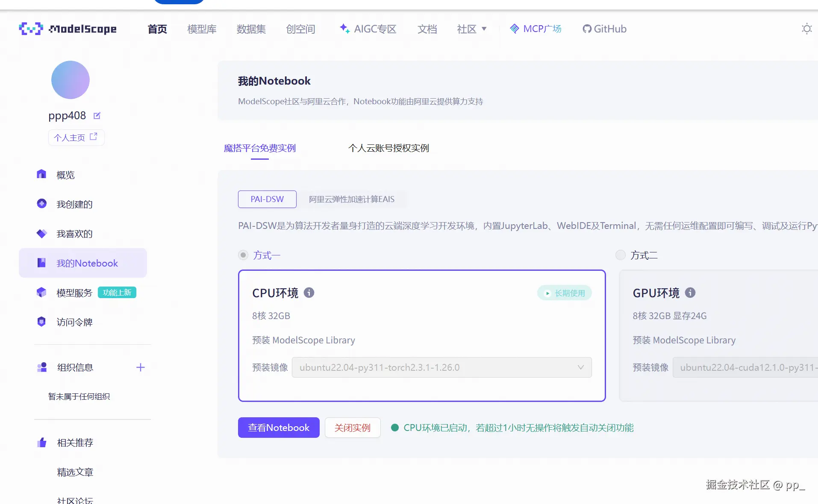Click the 组织信息 people icon

[x=42, y=367]
